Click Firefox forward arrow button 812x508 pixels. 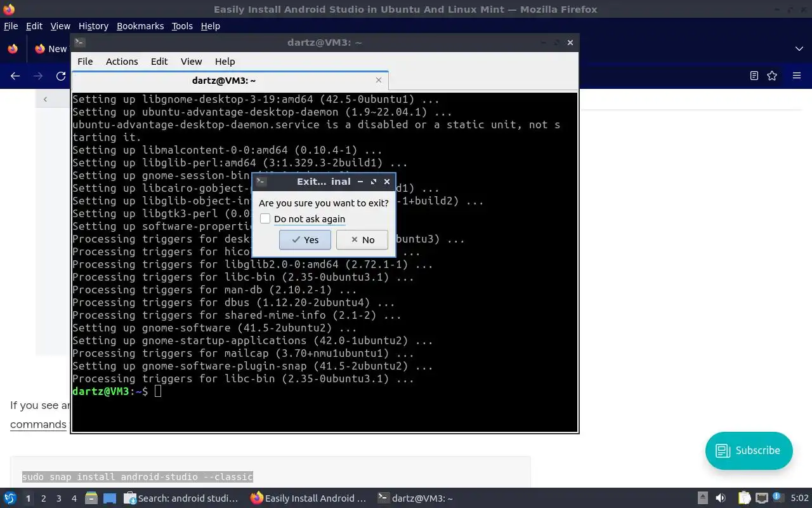(x=38, y=76)
